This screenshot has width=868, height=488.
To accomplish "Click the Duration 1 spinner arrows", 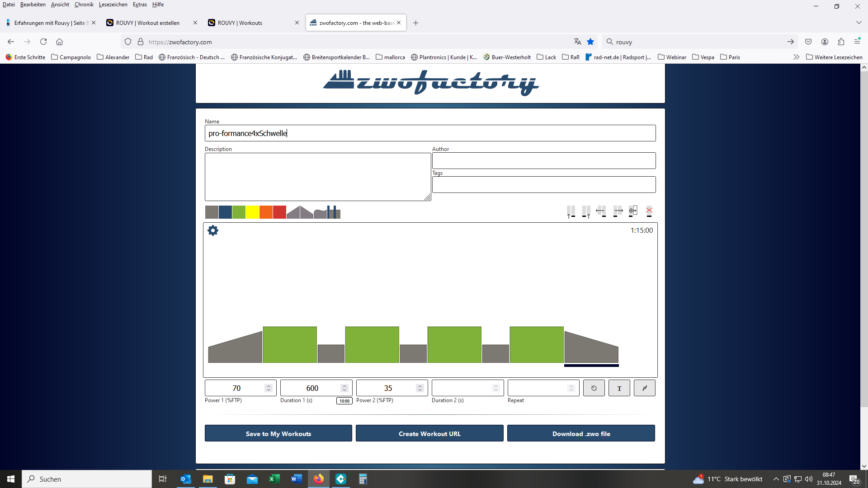I will [x=344, y=388].
